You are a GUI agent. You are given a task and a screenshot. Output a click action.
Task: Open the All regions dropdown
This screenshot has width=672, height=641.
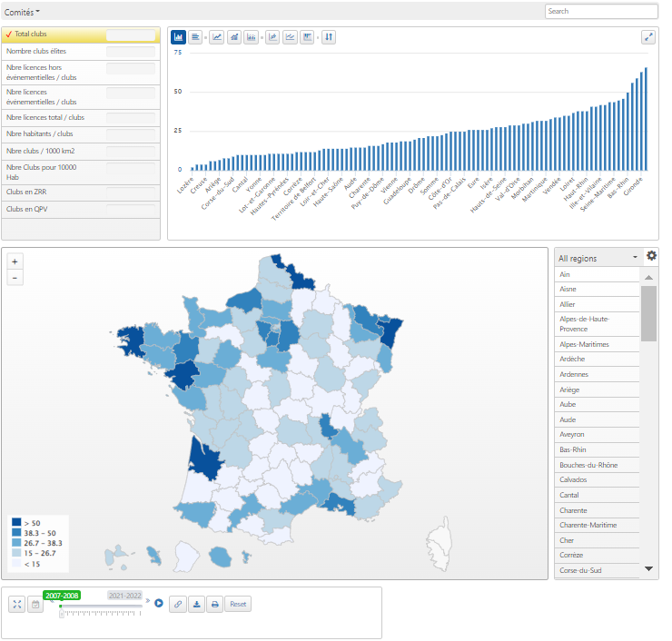pos(598,258)
